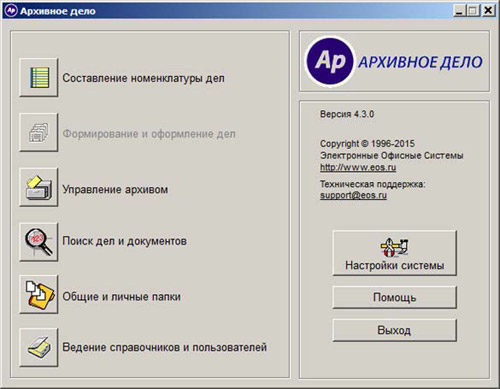The image size is (500, 389).
Task: Click the Архивное дело title bar icon
Action: [11, 11]
